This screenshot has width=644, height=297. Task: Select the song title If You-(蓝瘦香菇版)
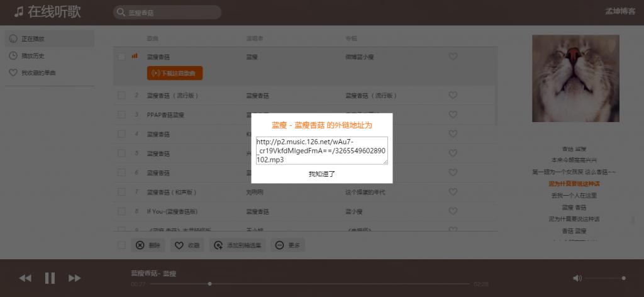pos(172,211)
